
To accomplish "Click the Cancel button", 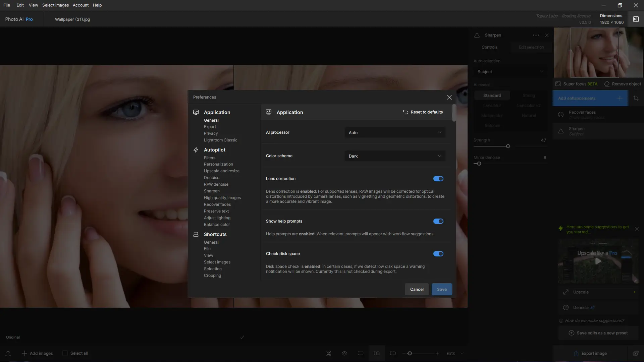I will point(417,289).
